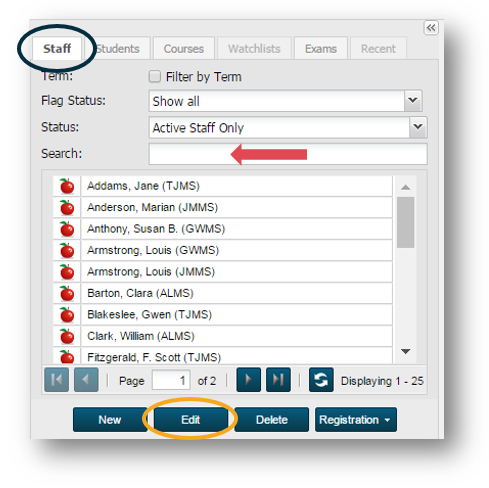Refresh the staff list
This screenshot has width=489, height=488.
point(321,380)
